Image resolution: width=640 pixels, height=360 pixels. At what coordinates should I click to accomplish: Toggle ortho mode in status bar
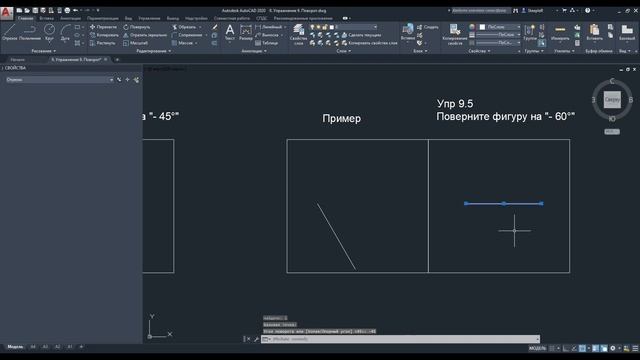(x=566, y=348)
